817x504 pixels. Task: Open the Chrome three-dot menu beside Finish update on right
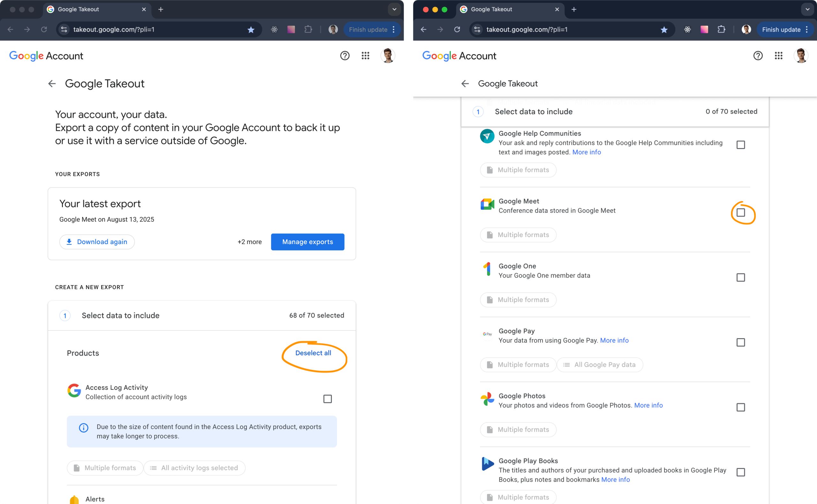click(x=807, y=30)
